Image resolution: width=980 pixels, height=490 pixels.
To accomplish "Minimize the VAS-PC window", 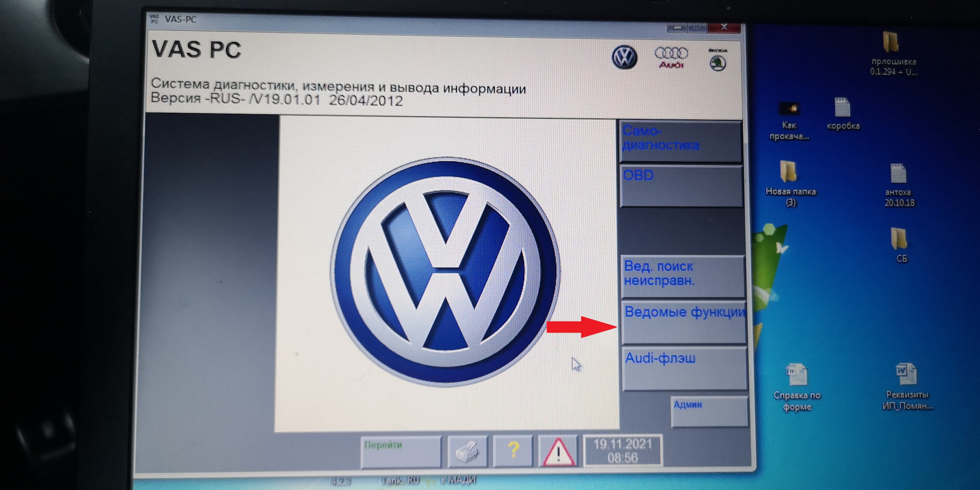I will [x=677, y=28].
